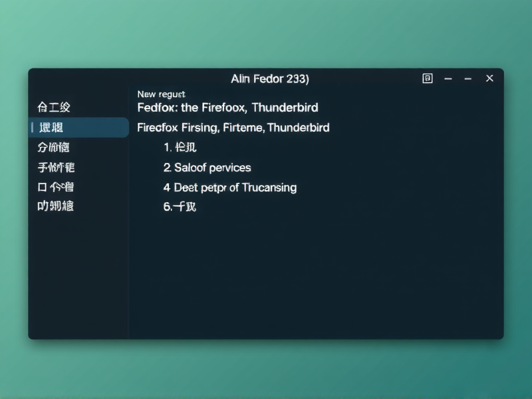Open the fourth sidebar entry
The image size is (532, 399).
(x=55, y=167)
